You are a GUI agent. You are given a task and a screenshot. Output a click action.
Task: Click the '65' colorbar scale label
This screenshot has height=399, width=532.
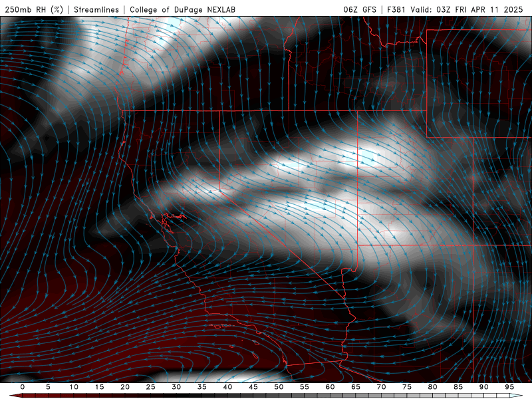tap(356, 387)
